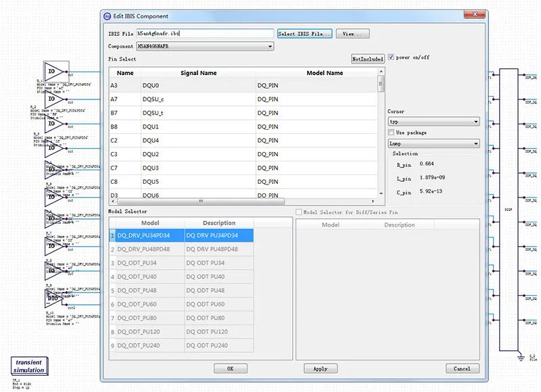Select the S22P block in schematic
This screenshot has width=541, height=392.
click(x=509, y=210)
